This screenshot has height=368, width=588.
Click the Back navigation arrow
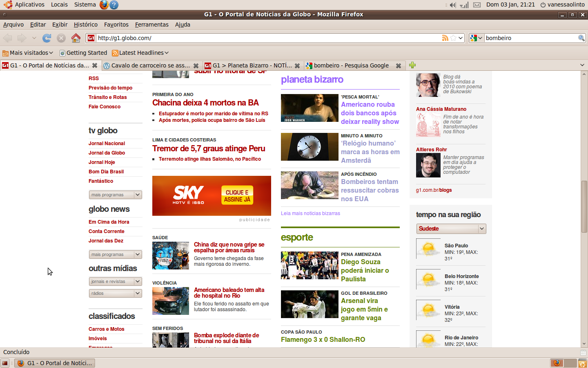[x=7, y=38]
